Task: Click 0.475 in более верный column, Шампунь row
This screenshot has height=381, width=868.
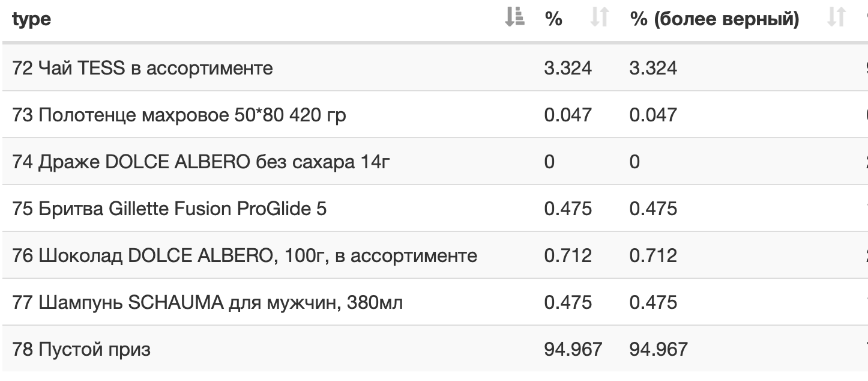Action: pyautogui.click(x=653, y=302)
